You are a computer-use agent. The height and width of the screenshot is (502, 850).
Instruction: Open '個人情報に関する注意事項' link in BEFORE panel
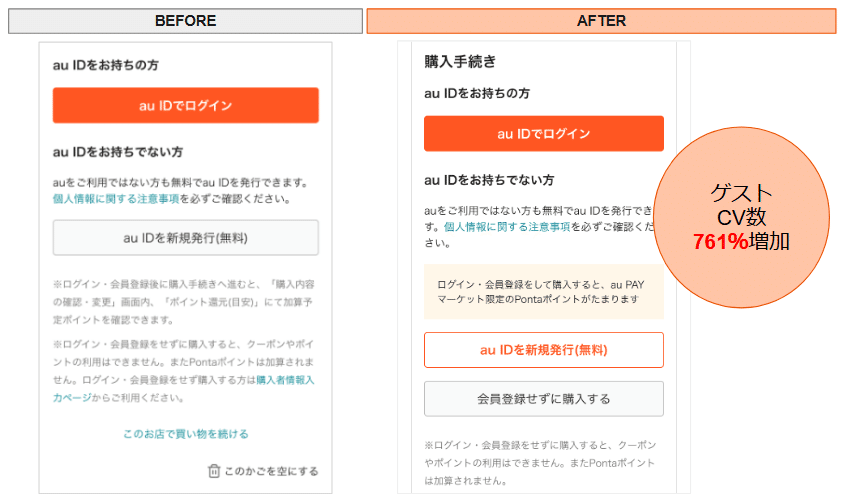coord(116,199)
